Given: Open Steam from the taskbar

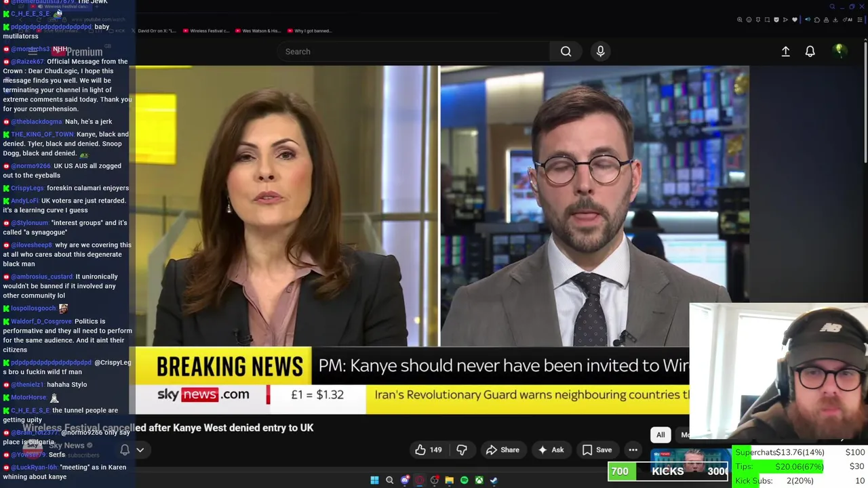Looking at the screenshot, I should point(494,480).
